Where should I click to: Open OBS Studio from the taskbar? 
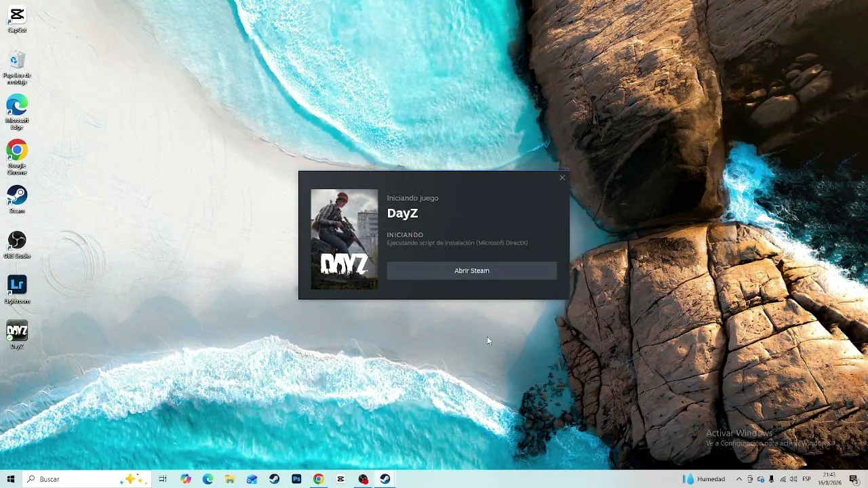pyautogui.click(x=363, y=479)
